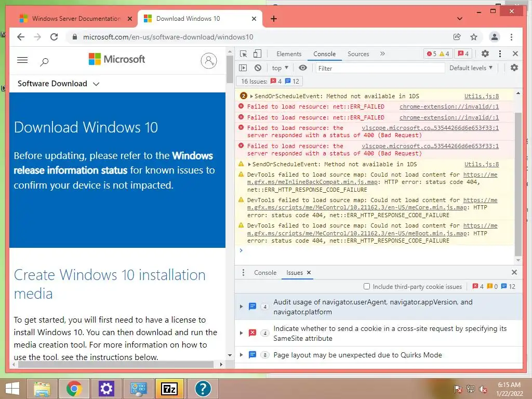Click the console prompt input line
532x399 pixels.
(375, 250)
